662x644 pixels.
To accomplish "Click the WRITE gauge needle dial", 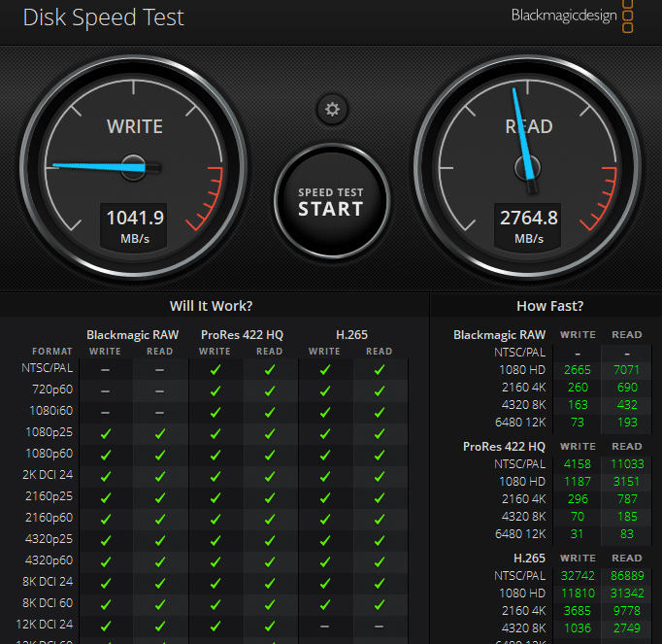I will pyautogui.click(x=133, y=168).
